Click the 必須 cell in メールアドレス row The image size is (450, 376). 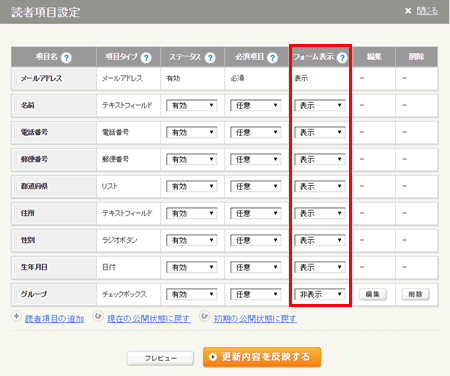pos(256,79)
